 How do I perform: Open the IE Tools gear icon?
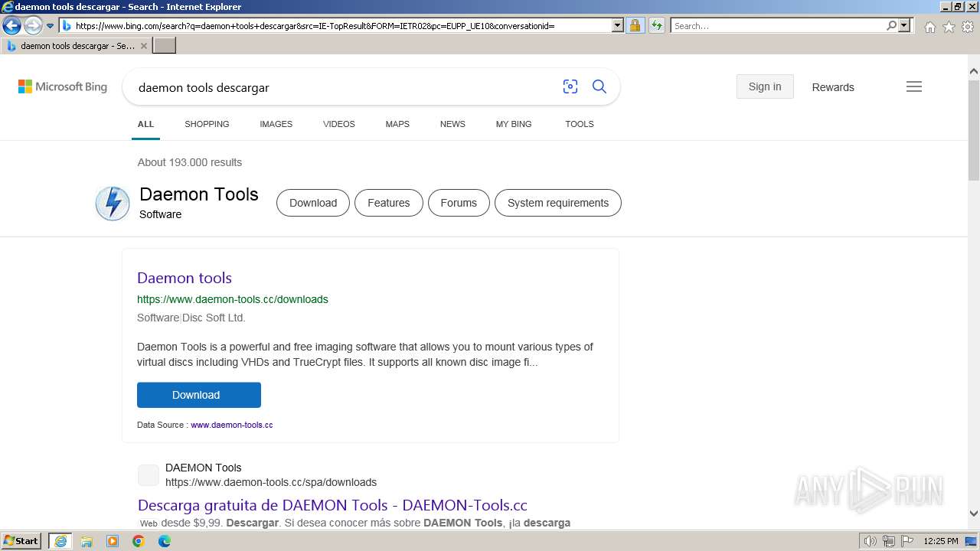point(968,27)
